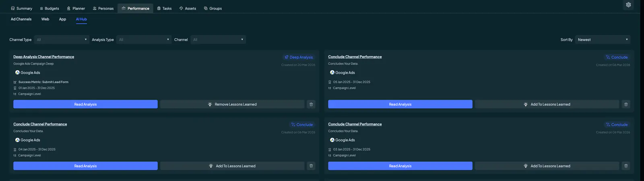644x181 pixels.
Task: Click the Deep Analysis badge
Action: click(298, 57)
